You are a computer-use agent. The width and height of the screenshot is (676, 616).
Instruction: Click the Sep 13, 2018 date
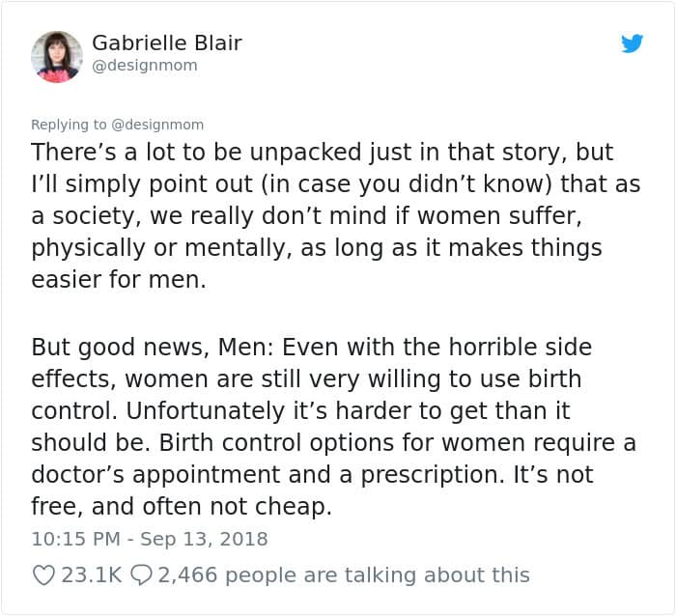204,540
